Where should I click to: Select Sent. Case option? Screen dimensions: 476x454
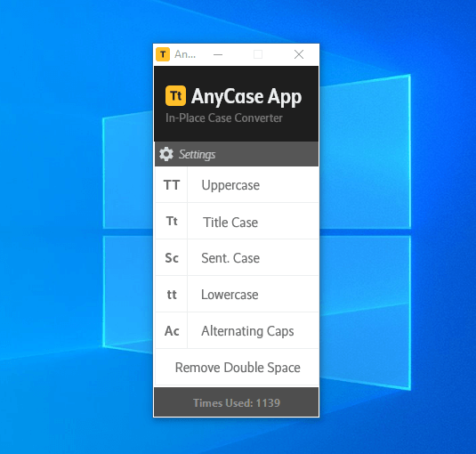253,258
